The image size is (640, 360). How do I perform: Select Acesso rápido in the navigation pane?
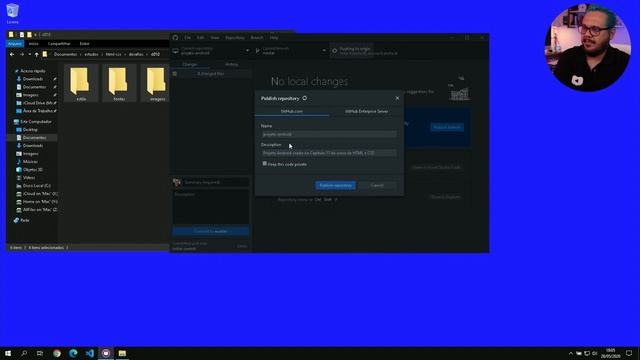[x=33, y=71]
